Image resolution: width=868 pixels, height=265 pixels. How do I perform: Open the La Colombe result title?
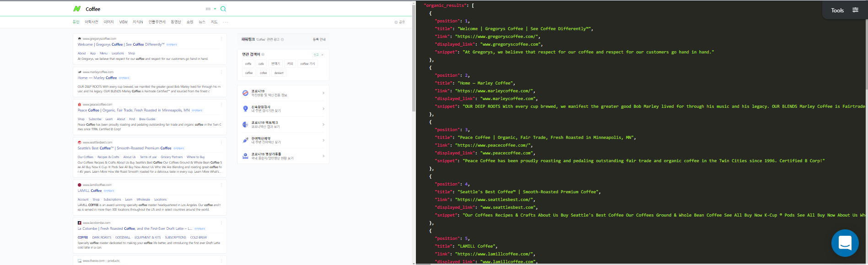tap(135, 228)
